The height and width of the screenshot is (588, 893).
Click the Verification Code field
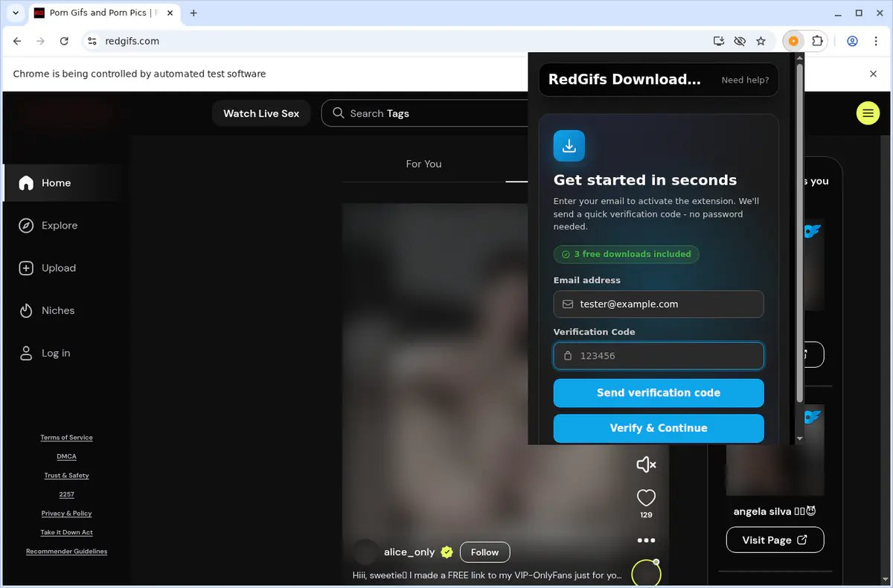click(659, 356)
